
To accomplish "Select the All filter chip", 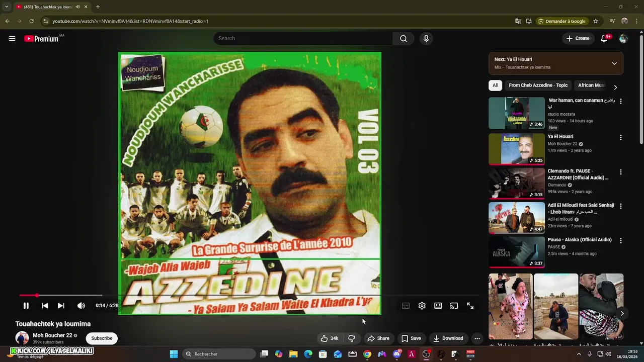I will pyautogui.click(x=495, y=85).
